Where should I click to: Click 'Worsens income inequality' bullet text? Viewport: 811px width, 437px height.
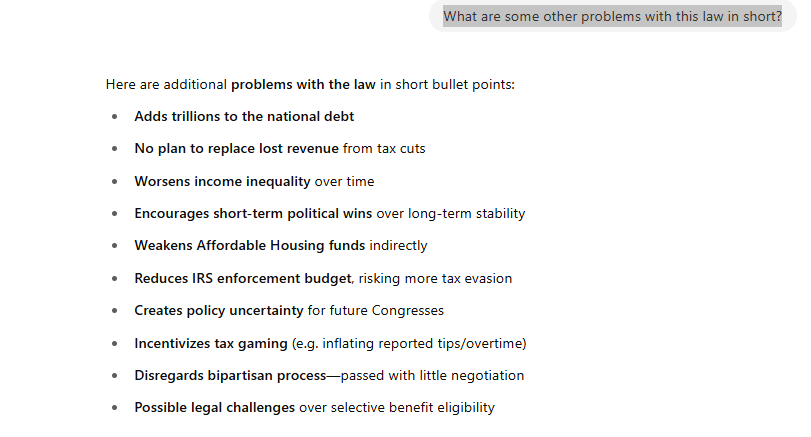(x=222, y=182)
